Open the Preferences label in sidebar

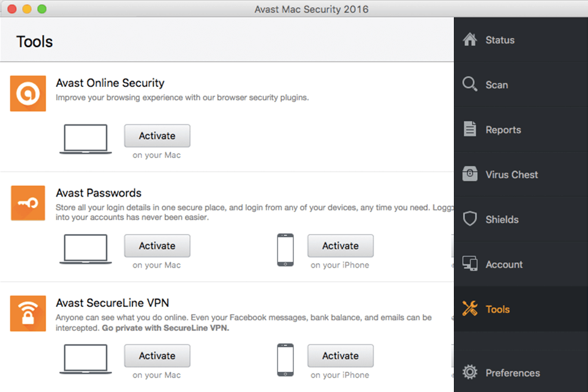[513, 373]
